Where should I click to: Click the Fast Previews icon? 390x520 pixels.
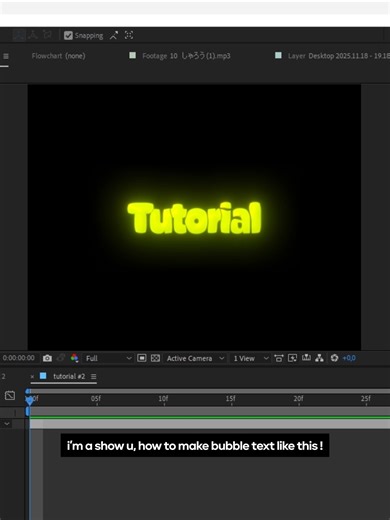292,358
